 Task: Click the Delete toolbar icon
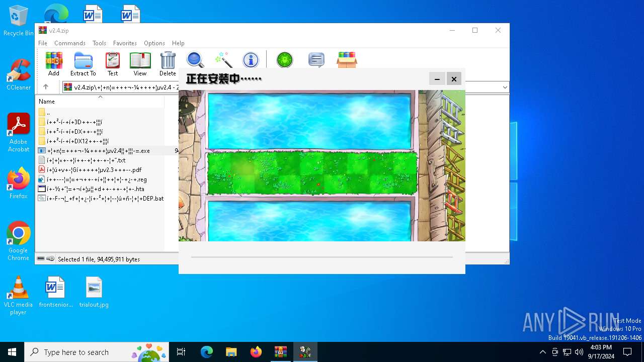pyautogui.click(x=168, y=63)
